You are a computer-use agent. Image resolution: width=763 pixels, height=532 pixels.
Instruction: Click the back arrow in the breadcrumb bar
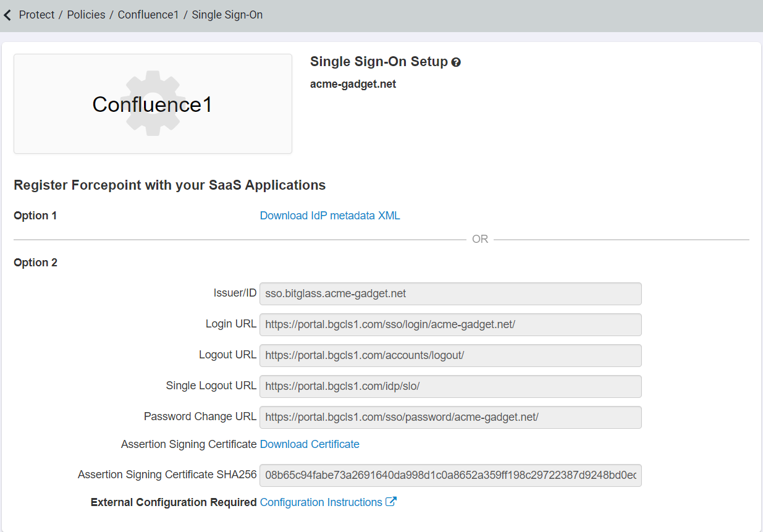[x=7, y=14]
